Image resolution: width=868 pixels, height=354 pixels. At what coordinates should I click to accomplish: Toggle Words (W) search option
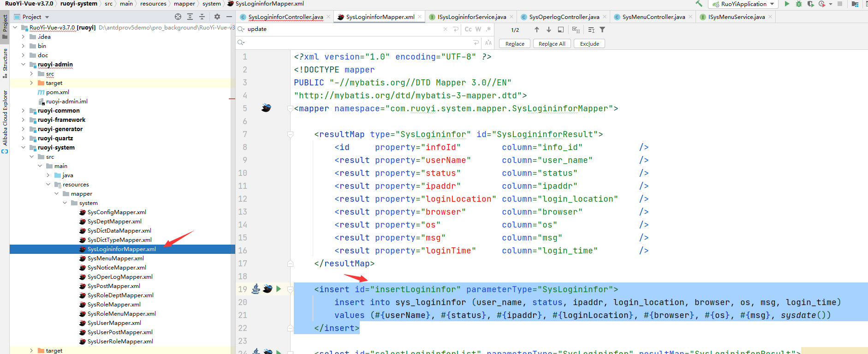478,29
